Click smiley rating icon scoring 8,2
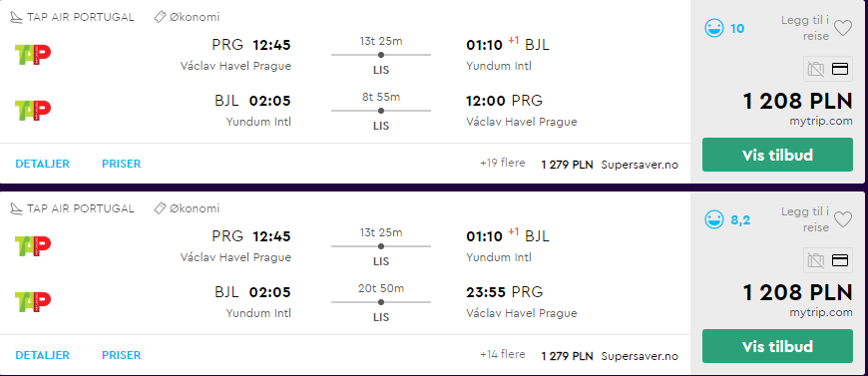 click(714, 219)
